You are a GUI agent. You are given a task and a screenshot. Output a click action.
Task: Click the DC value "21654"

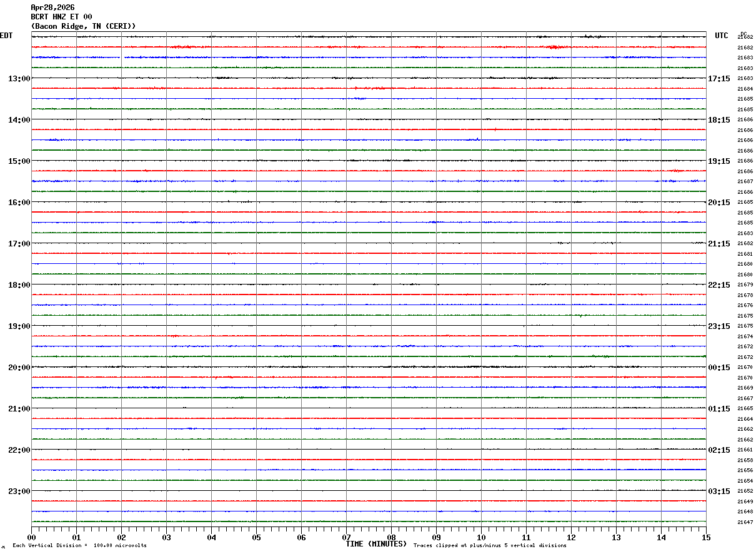[x=745, y=481]
